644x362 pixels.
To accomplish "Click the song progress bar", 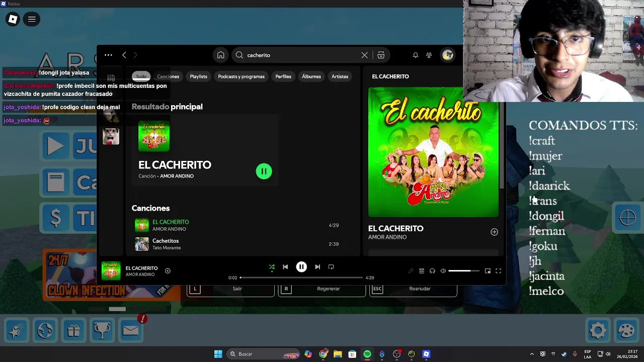I will 301,278.
